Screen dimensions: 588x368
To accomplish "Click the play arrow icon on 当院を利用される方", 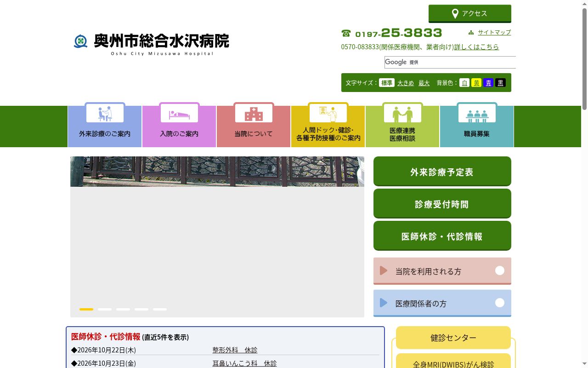I will coord(384,270).
